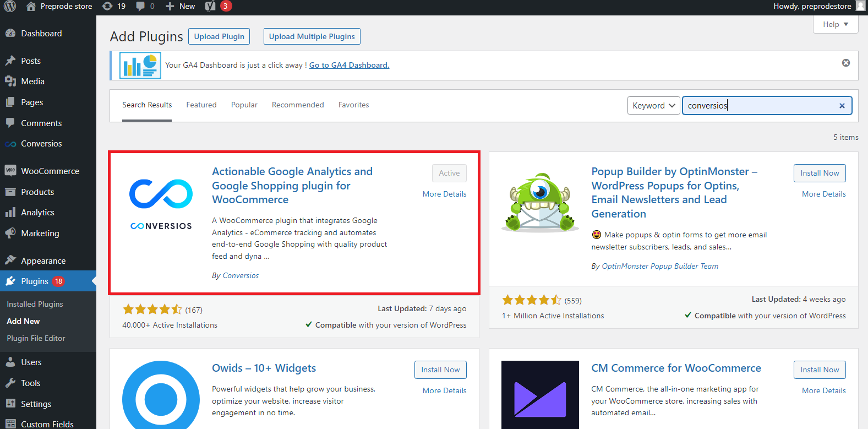
Task: Click the Dashboard gauge icon in sidebar
Action: 10,33
